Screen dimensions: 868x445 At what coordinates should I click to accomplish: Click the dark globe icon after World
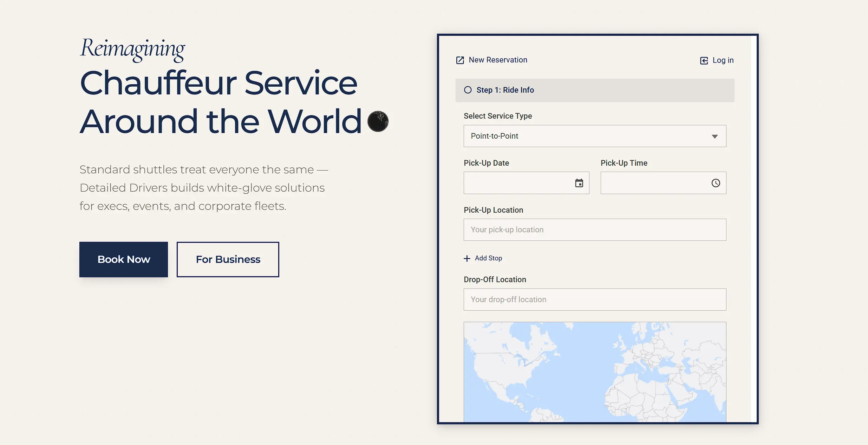pos(378,121)
